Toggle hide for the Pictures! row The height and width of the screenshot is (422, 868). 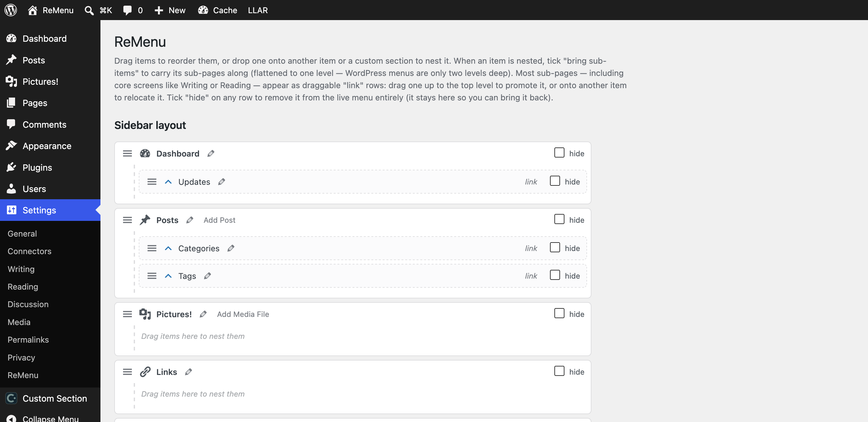559,313
